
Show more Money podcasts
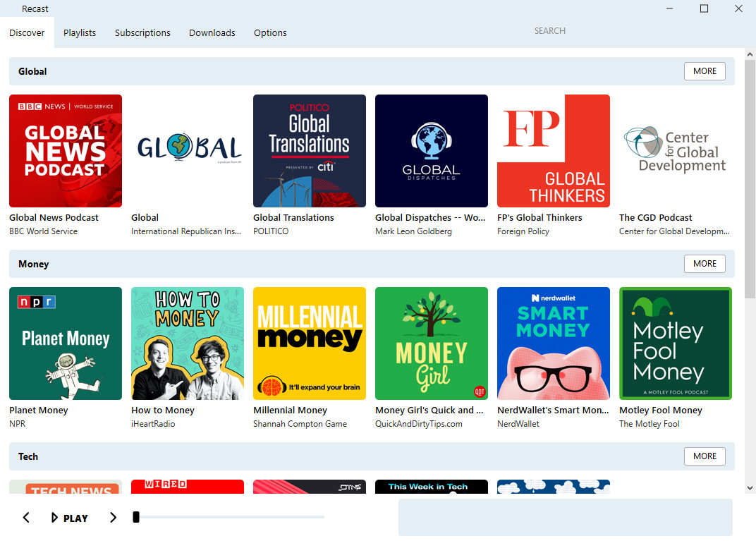(705, 264)
